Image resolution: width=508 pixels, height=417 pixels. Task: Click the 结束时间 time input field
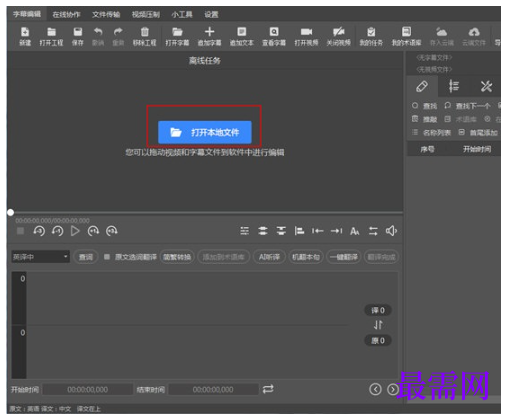213,389
